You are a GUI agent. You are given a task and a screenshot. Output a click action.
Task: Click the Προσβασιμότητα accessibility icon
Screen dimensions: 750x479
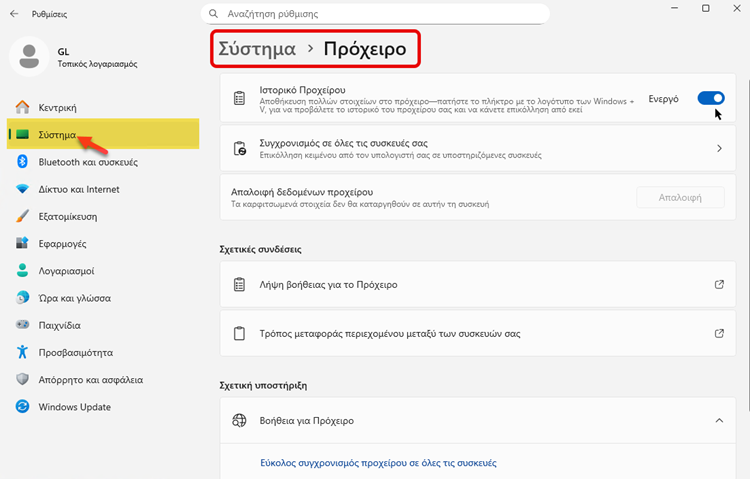click(x=22, y=352)
